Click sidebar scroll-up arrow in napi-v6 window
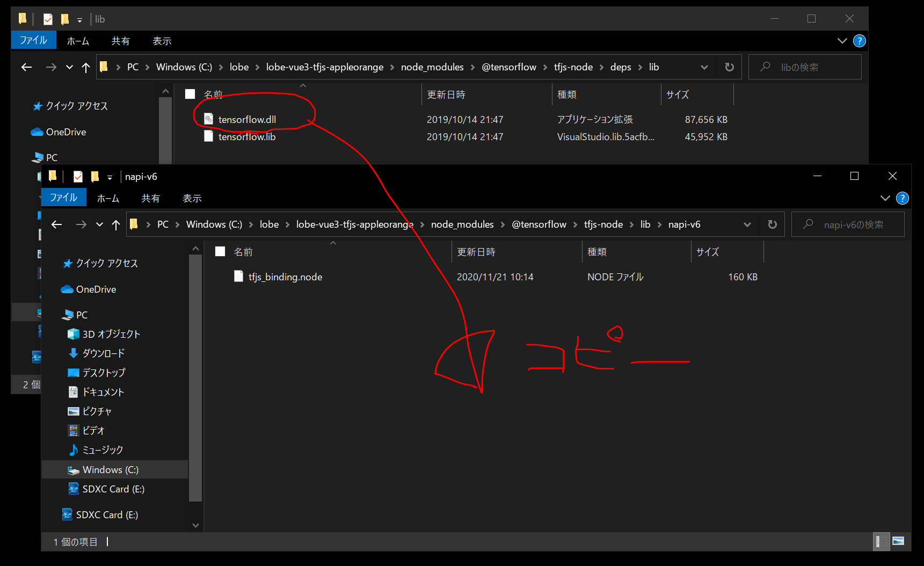 (195, 249)
